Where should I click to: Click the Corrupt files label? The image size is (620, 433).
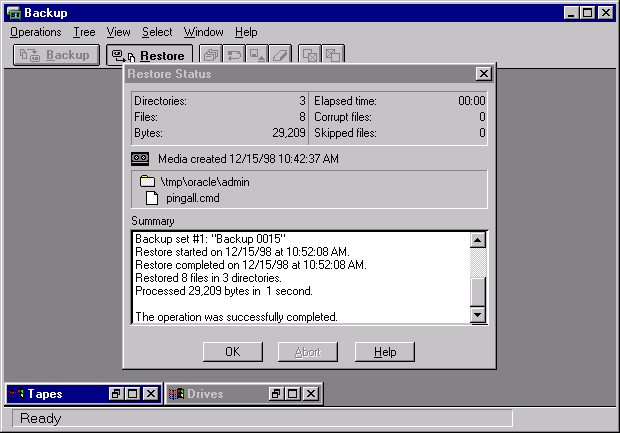pyautogui.click(x=343, y=117)
